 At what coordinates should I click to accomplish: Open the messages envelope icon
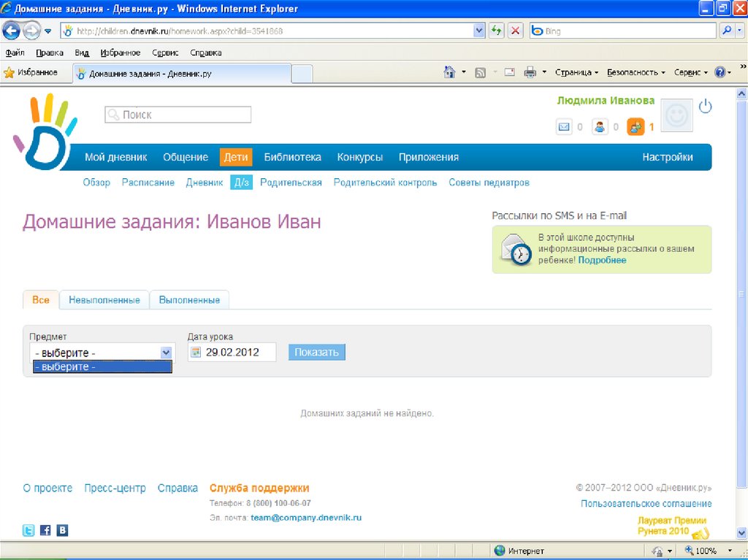coord(564,127)
